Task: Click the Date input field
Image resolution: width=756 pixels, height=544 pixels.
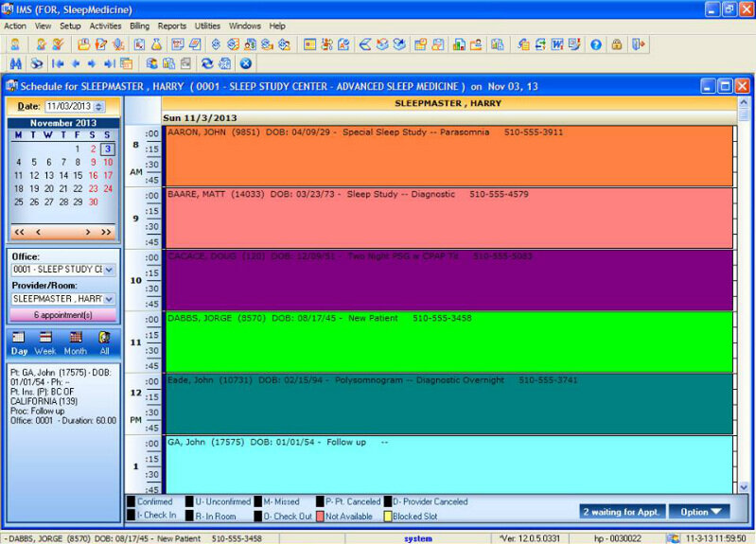Action: point(68,106)
